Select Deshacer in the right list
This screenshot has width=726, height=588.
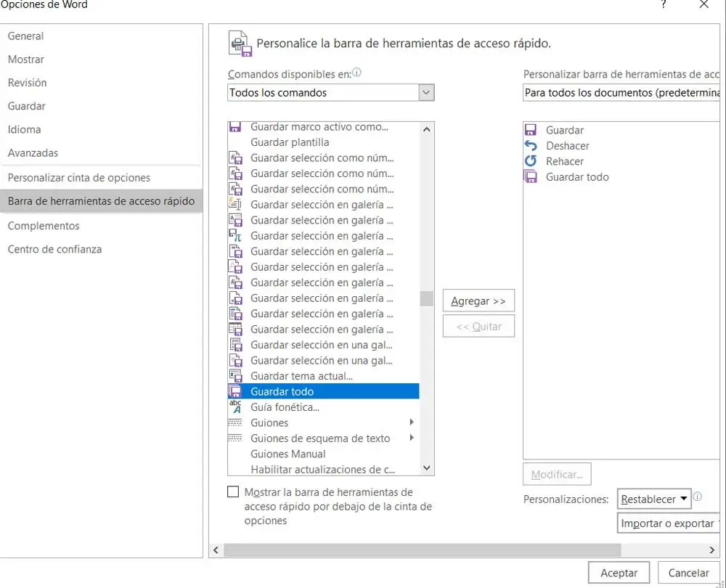(621, 145)
